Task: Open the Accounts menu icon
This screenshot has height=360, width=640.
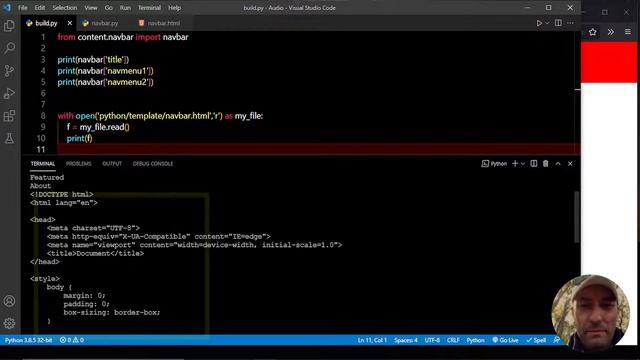Action: point(9,301)
